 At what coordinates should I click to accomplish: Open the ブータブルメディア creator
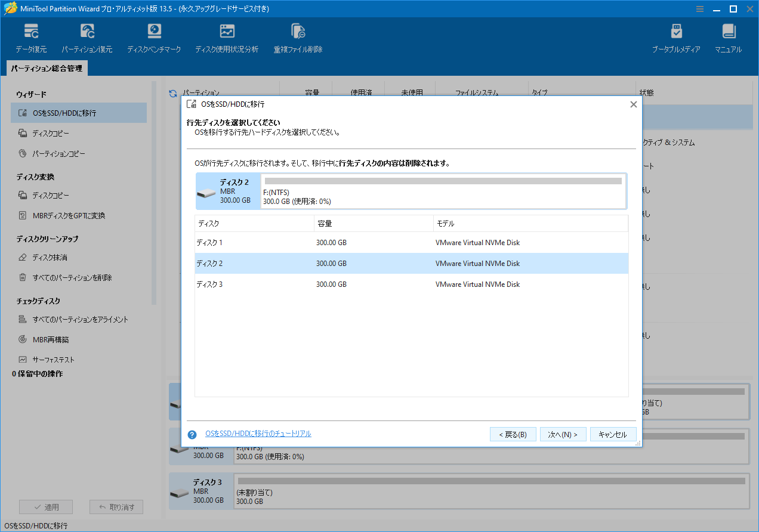[x=677, y=37]
